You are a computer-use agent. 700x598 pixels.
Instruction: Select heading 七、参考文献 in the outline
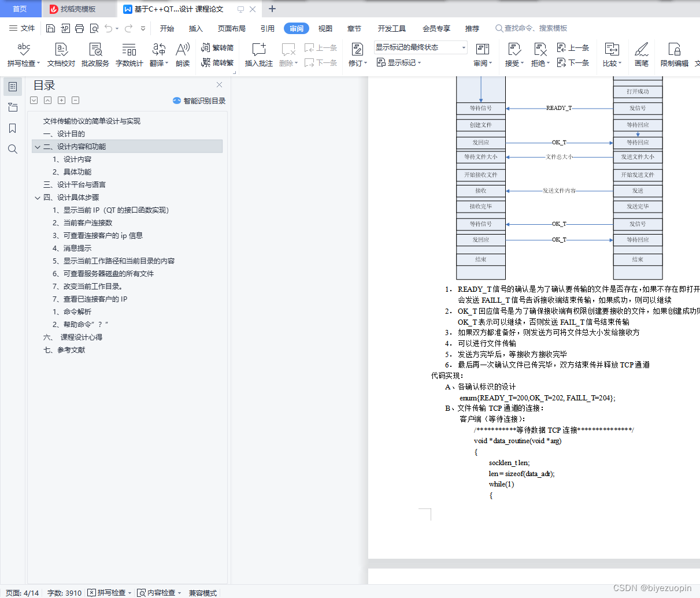coord(65,349)
